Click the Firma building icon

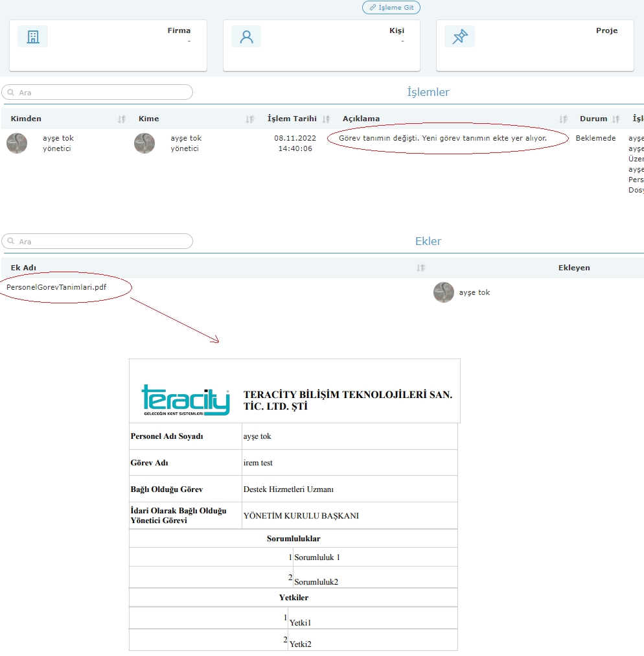pyautogui.click(x=32, y=37)
